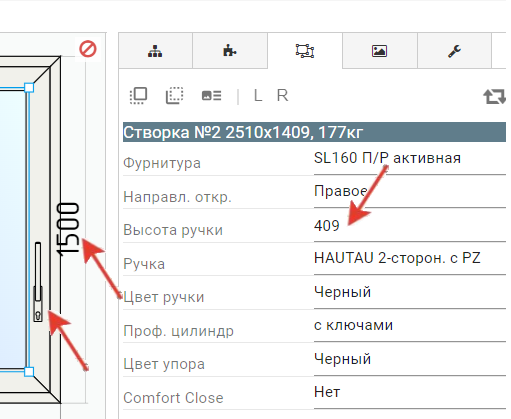
Task: Click the swap arrows icon
Action: (x=495, y=97)
